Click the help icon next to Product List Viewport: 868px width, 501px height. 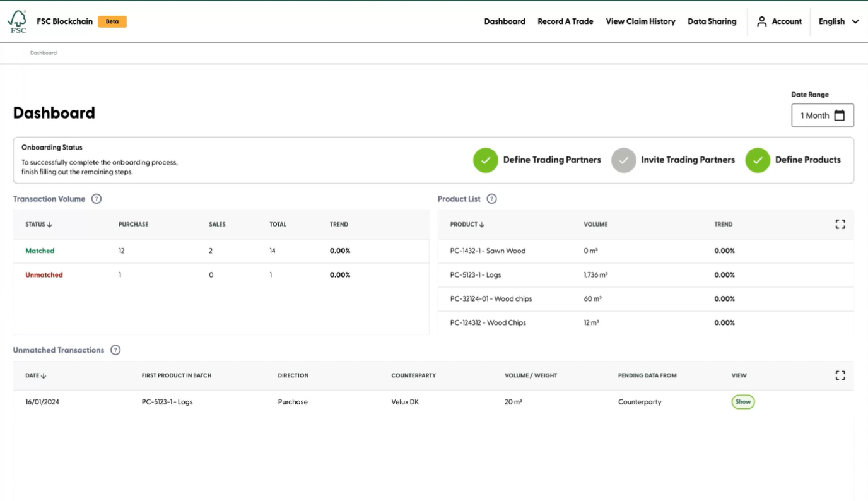tap(491, 199)
